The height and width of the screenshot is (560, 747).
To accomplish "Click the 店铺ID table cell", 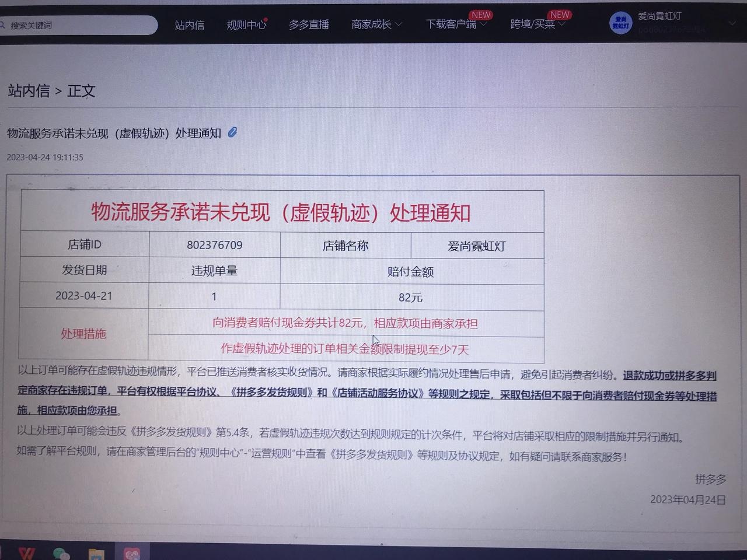I will (85, 244).
